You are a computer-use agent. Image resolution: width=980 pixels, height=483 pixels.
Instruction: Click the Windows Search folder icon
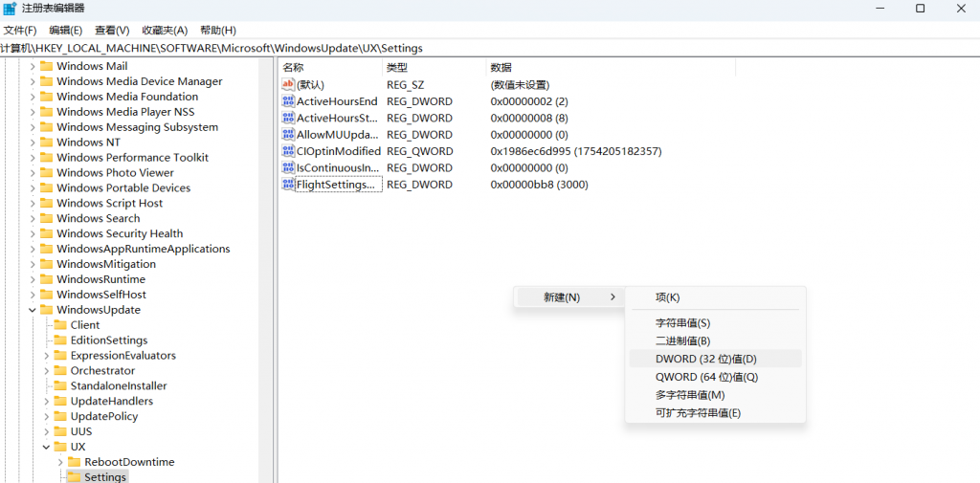coord(46,218)
